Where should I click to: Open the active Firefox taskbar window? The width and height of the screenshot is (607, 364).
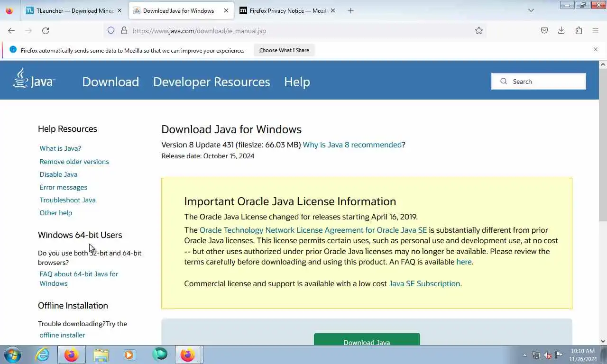coord(188,355)
